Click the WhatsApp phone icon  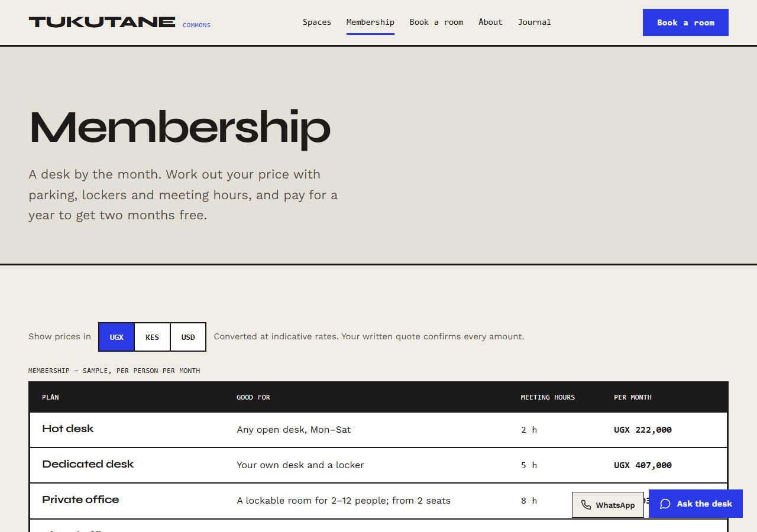tap(586, 505)
